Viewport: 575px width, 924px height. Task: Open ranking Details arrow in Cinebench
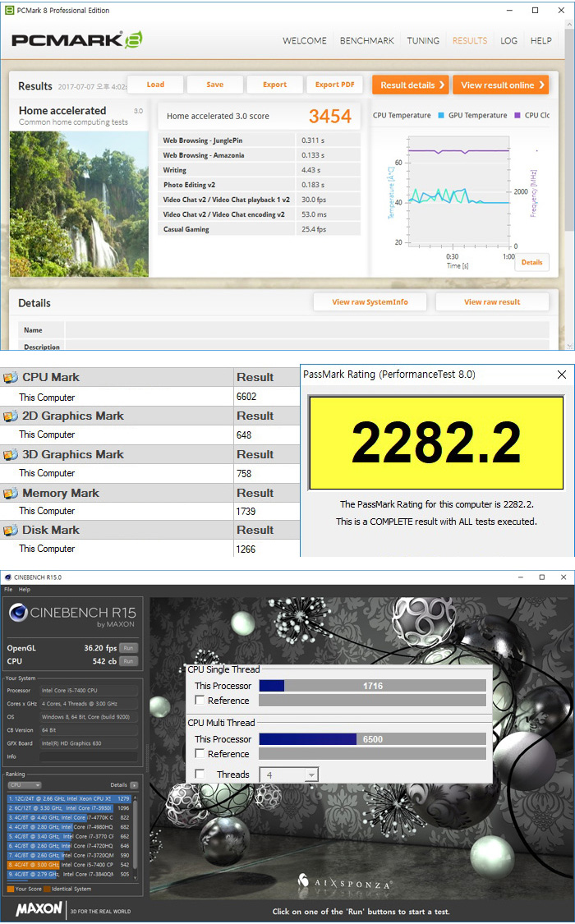click(134, 785)
